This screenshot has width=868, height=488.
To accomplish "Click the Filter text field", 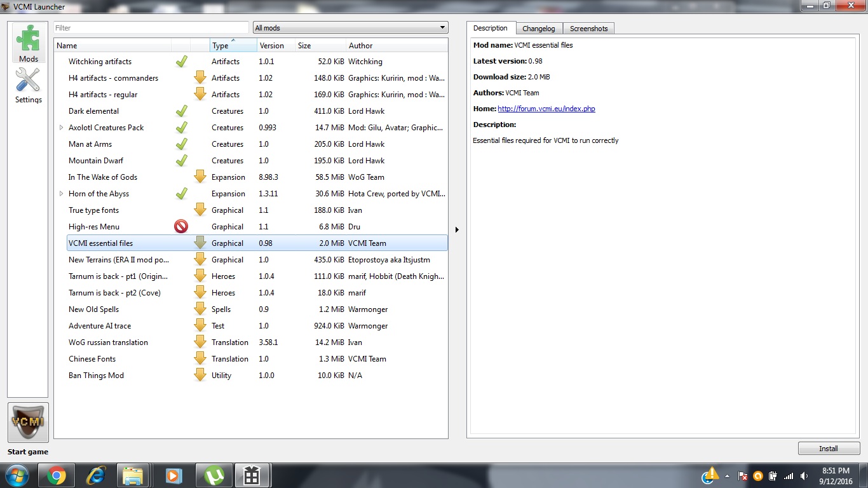I will (151, 28).
